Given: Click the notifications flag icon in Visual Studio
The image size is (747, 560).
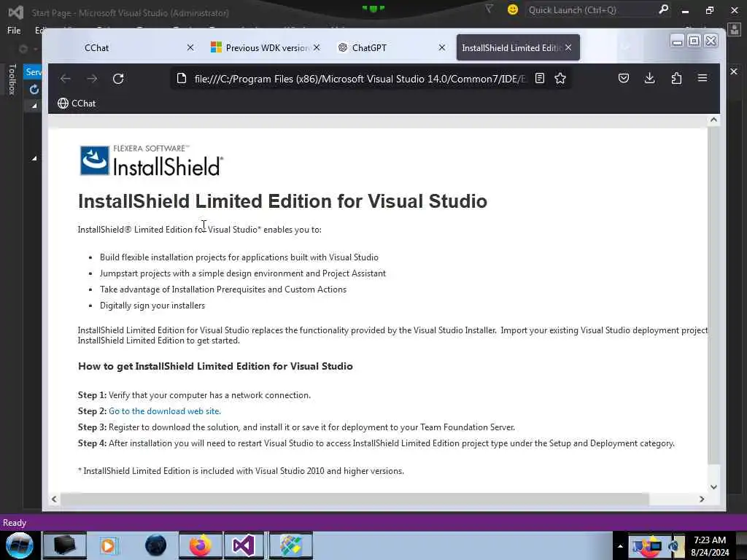Looking at the screenshot, I should (489, 9).
